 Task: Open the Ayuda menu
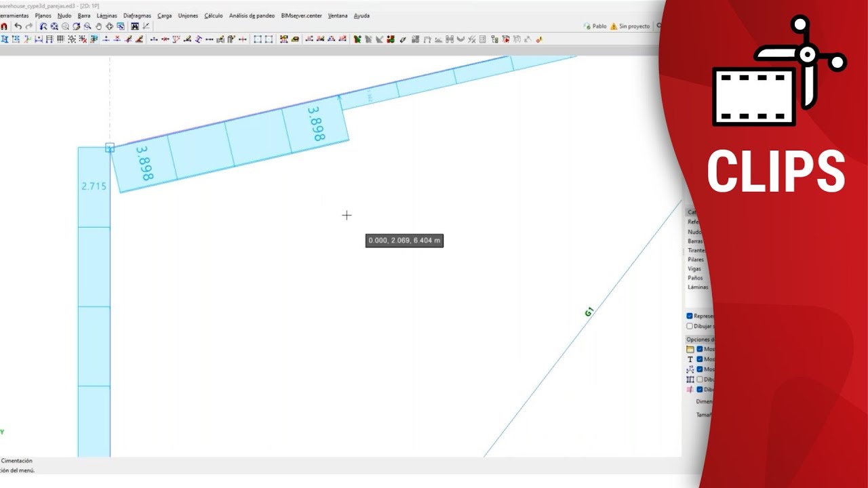point(361,16)
